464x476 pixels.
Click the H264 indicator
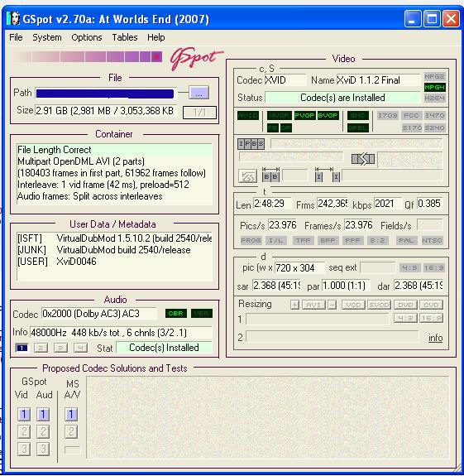coord(434,98)
